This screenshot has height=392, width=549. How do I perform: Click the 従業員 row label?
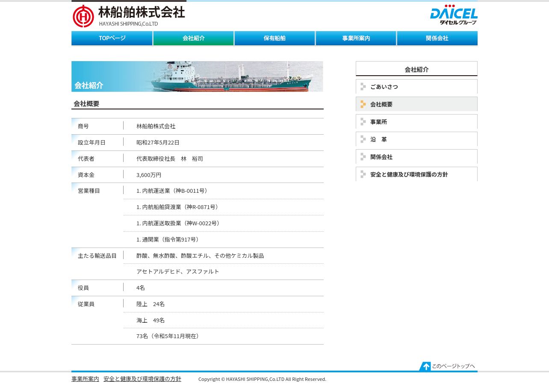click(86, 304)
